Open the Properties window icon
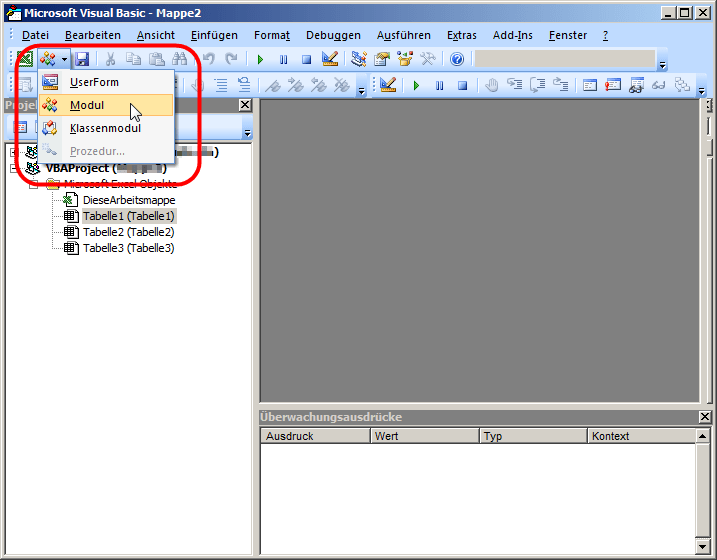 pos(381,59)
